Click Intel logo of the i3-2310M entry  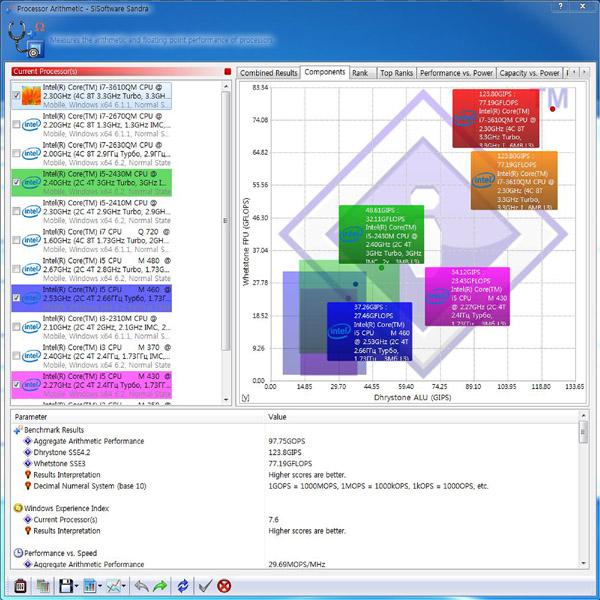point(31,327)
